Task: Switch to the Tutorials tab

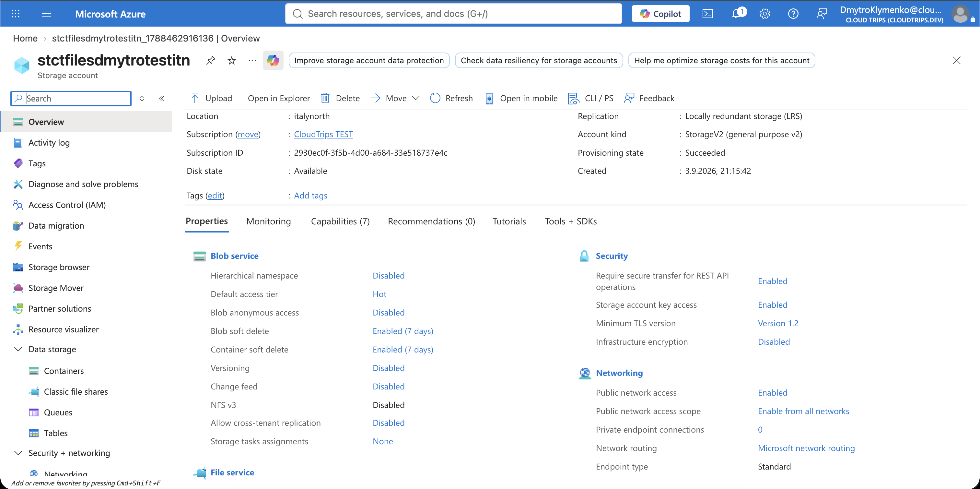Action: click(509, 221)
